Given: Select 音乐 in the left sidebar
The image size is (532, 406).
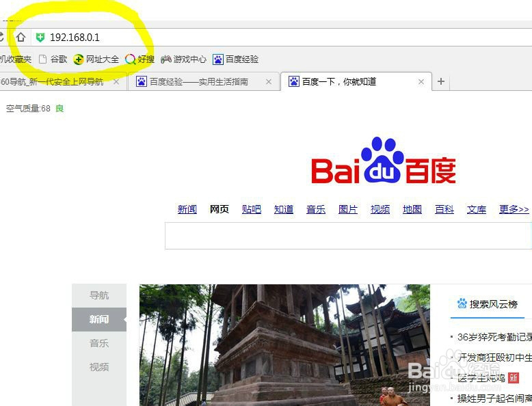Looking at the screenshot, I should point(99,343).
